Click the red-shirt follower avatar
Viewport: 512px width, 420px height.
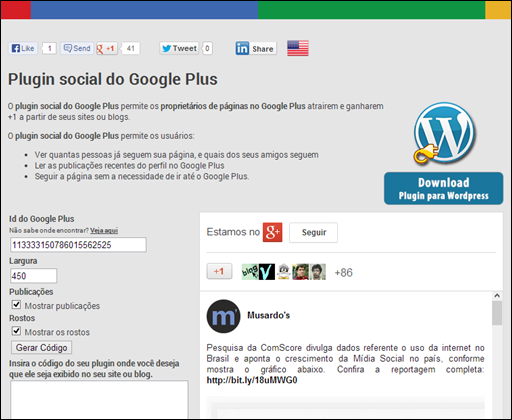[301, 272]
